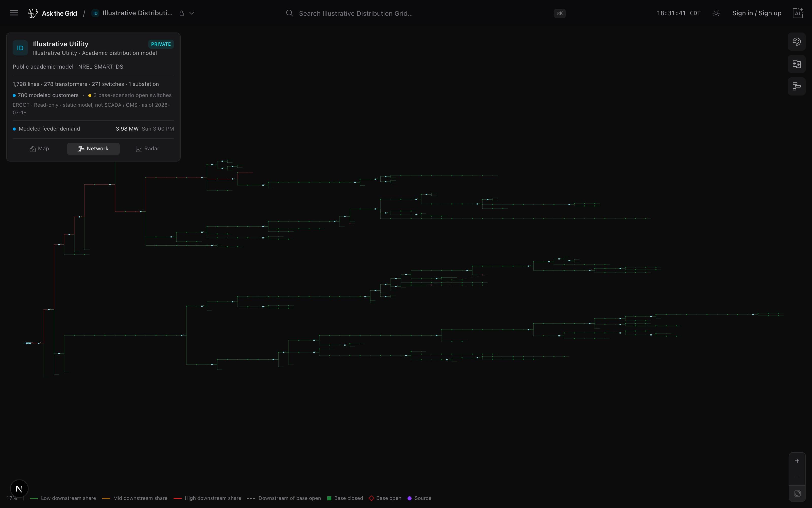
Task: Click '780 modeled customers' text
Action: pyautogui.click(x=48, y=96)
